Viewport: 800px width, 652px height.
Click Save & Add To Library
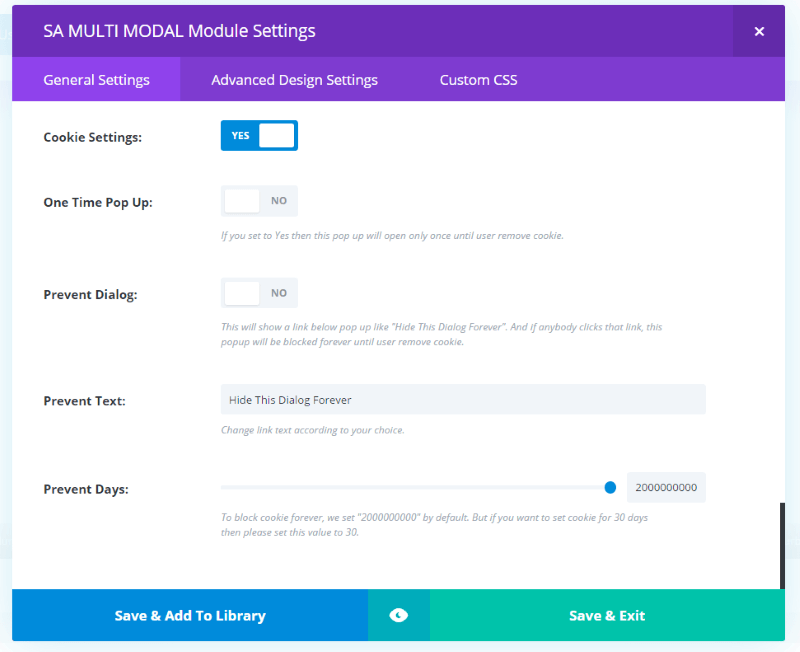(190, 615)
